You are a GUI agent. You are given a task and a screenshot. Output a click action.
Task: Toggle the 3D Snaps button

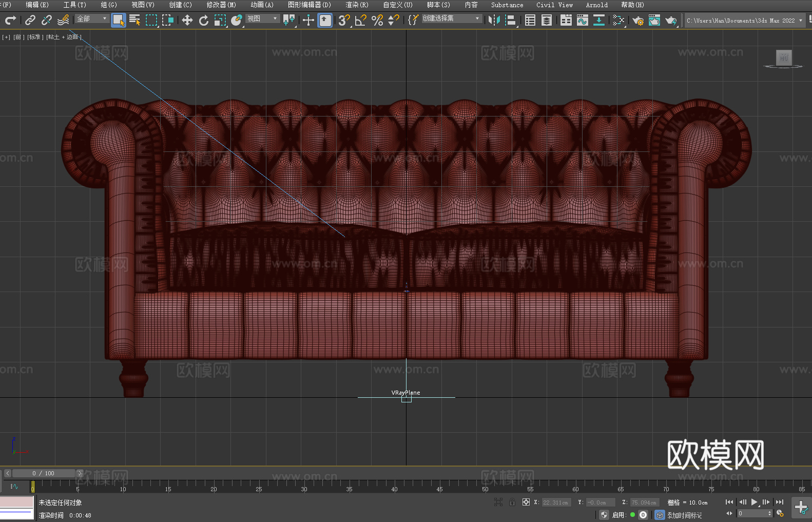pos(343,20)
